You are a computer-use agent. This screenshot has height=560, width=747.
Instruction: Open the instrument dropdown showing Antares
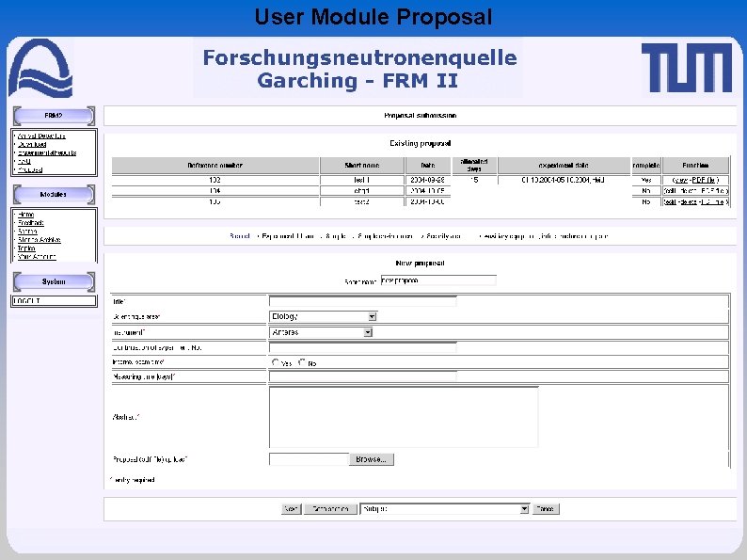click(x=321, y=332)
